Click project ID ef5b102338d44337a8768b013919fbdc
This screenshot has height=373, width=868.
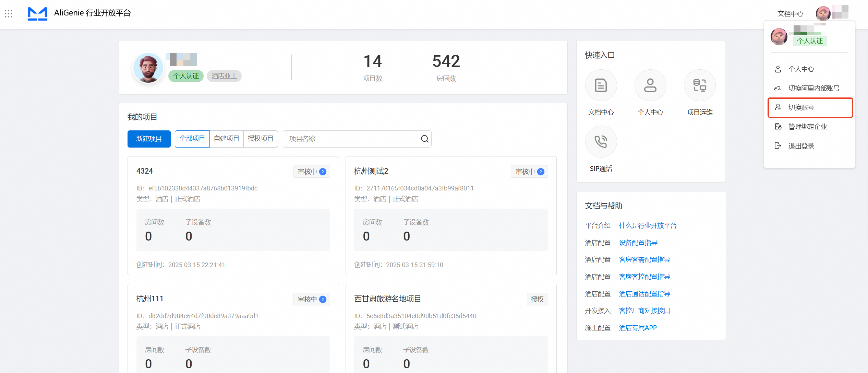pos(203,188)
